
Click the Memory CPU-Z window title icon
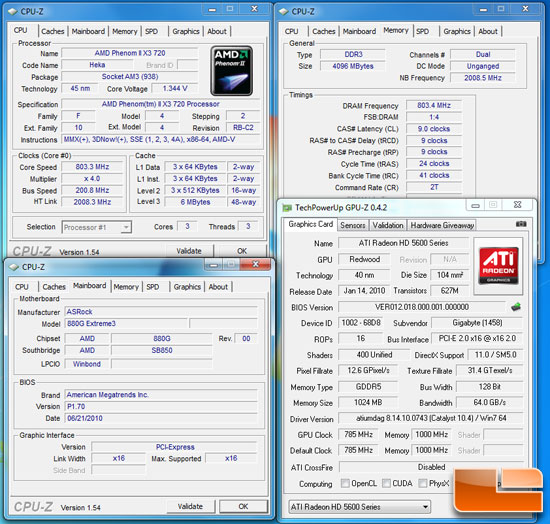click(x=283, y=12)
